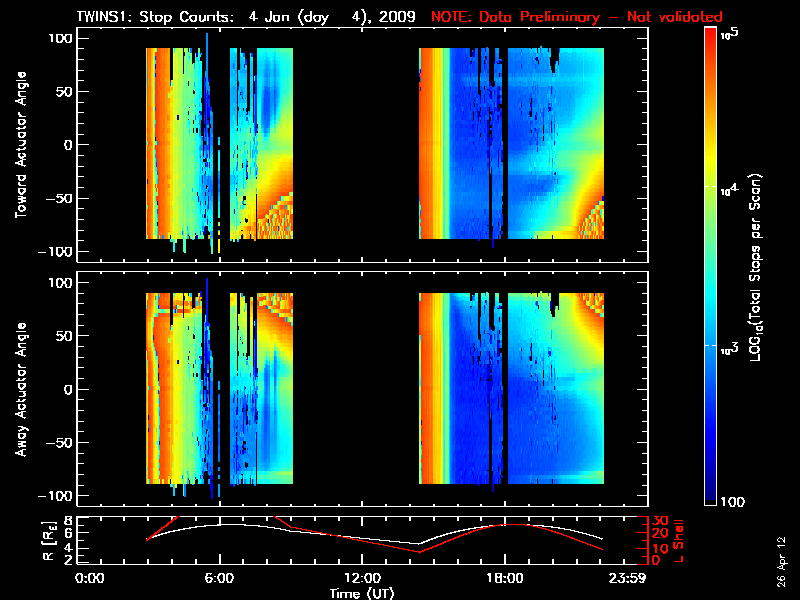Click the red 'L Shell' axis label

678,541
